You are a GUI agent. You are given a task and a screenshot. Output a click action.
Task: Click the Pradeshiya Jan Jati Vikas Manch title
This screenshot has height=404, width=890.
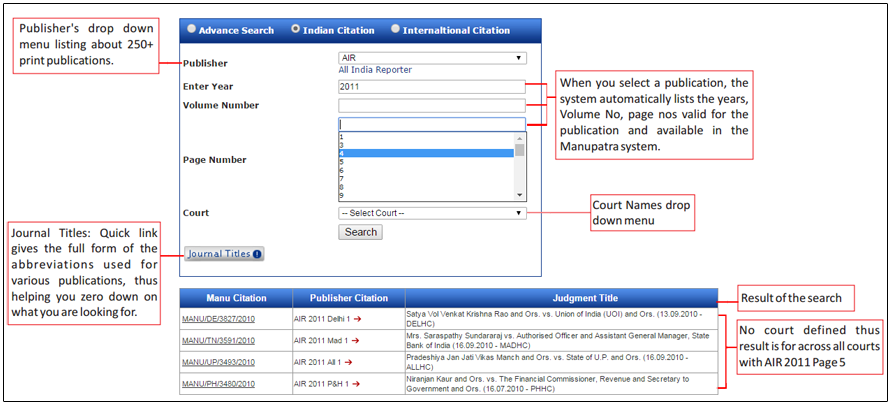pyautogui.click(x=547, y=362)
